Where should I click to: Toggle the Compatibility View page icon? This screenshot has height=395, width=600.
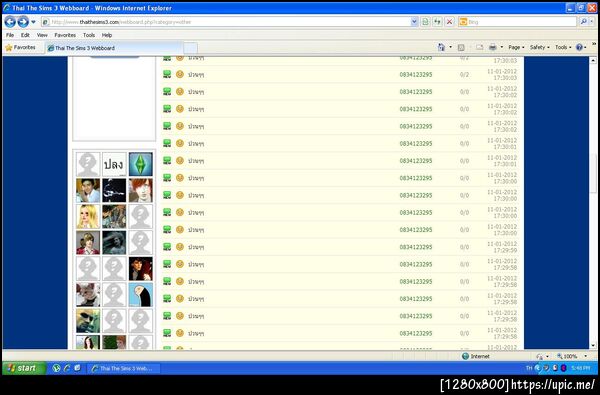[425, 22]
